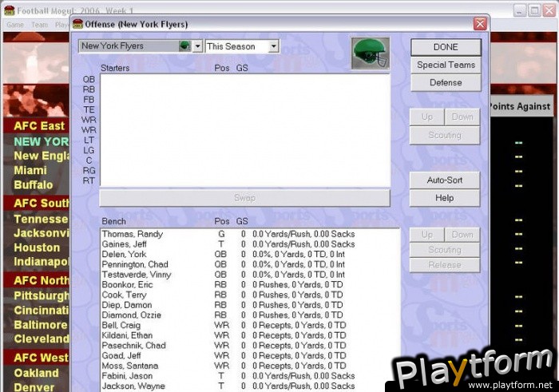This screenshot has width=559, height=392.
Task: Open the Help button
Action: [445, 198]
